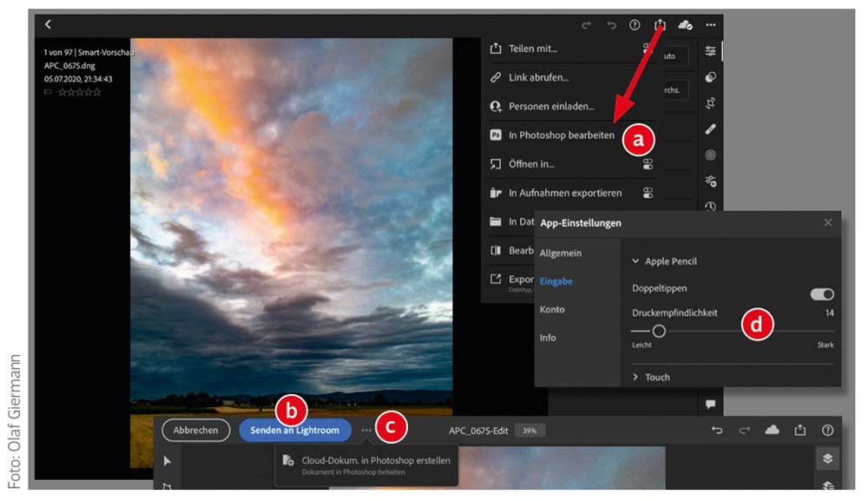Viewport: 868px width, 501px height.
Task: Open the edit sliders panel icon
Action: point(711,51)
